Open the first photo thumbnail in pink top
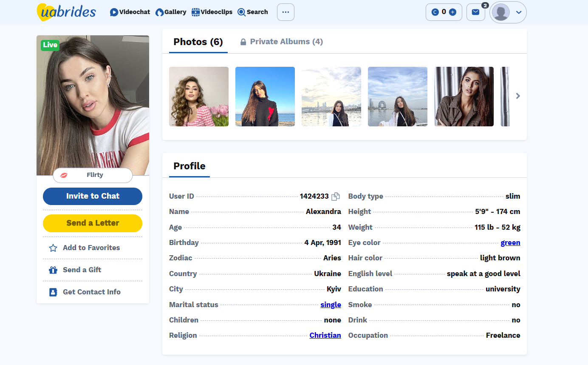The image size is (588, 365). click(198, 97)
